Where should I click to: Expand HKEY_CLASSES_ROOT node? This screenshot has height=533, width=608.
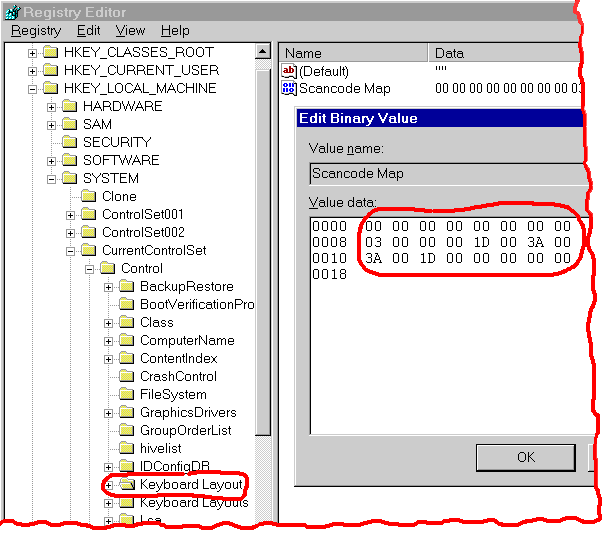tap(33, 53)
